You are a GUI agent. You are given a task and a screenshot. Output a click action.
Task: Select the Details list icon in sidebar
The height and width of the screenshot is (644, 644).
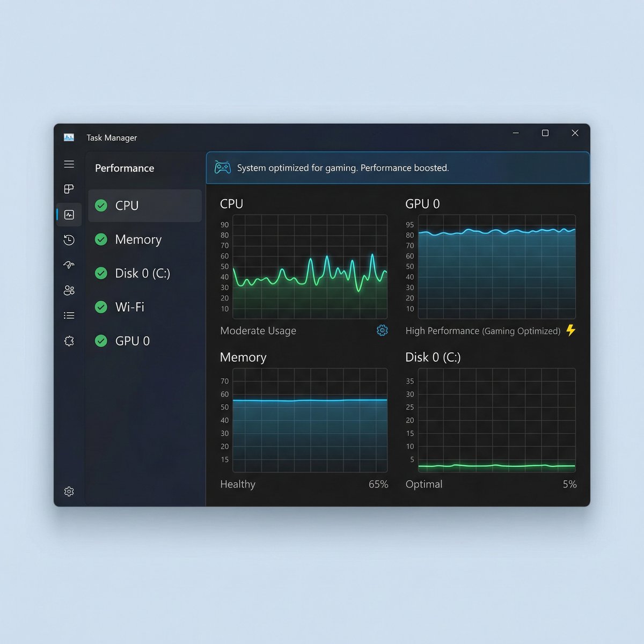click(69, 315)
